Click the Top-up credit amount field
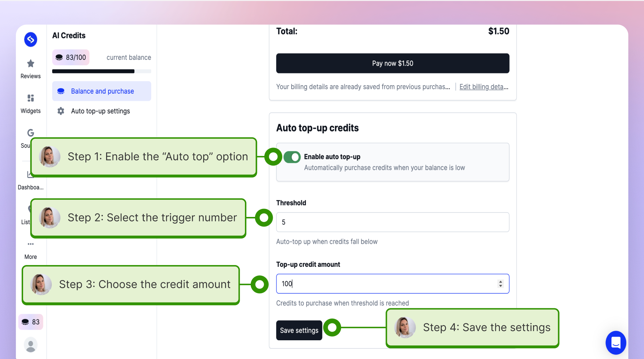Screen dimensions: 644x359 click(x=392, y=284)
